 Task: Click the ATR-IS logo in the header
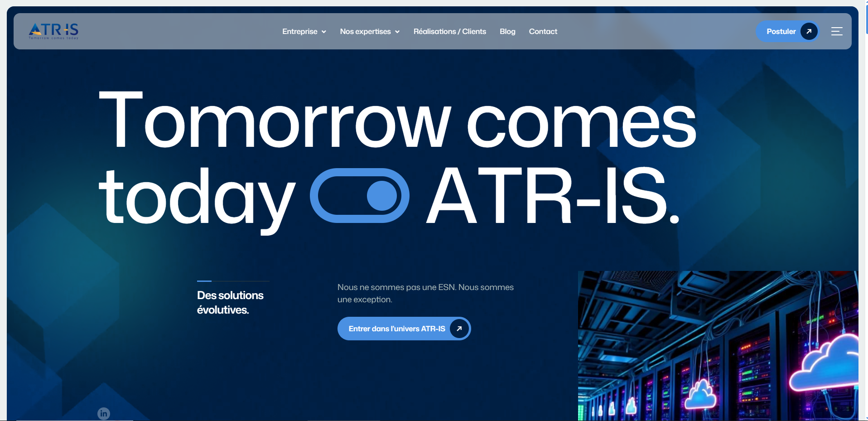pyautogui.click(x=53, y=31)
